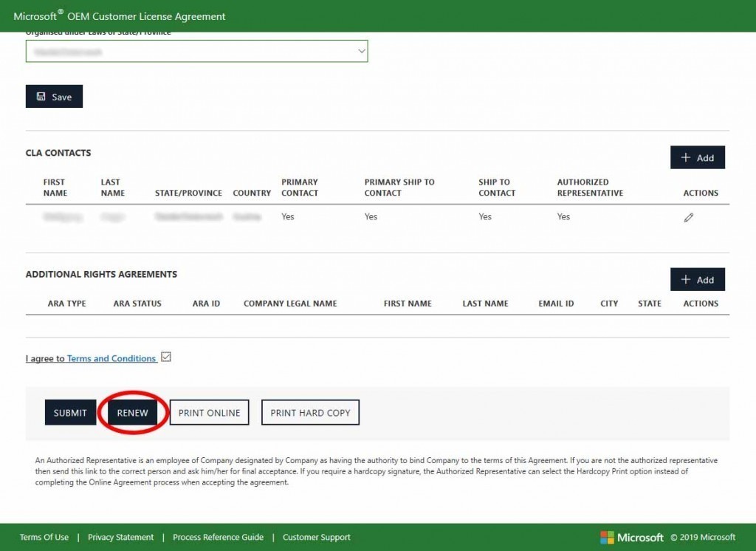The height and width of the screenshot is (551, 756).
Task: Click the Microsoft logo in footer
Action: [x=632, y=537]
